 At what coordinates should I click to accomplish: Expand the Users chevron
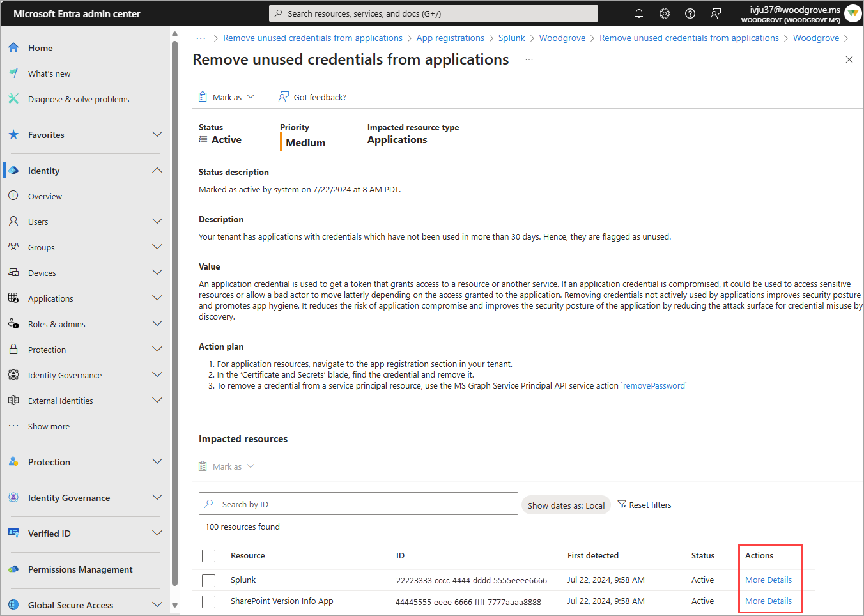click(x=157, y=222)
